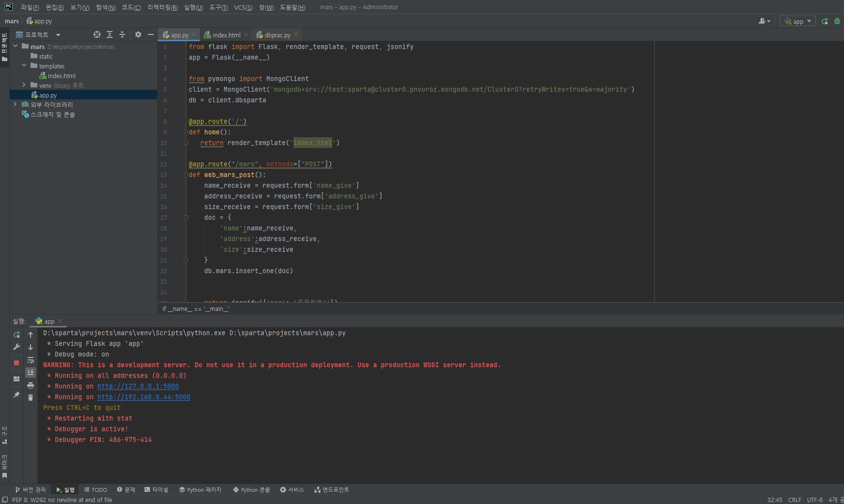The image size is (844, 504).
Task: Stop the running app with red square
Action: 16,362
